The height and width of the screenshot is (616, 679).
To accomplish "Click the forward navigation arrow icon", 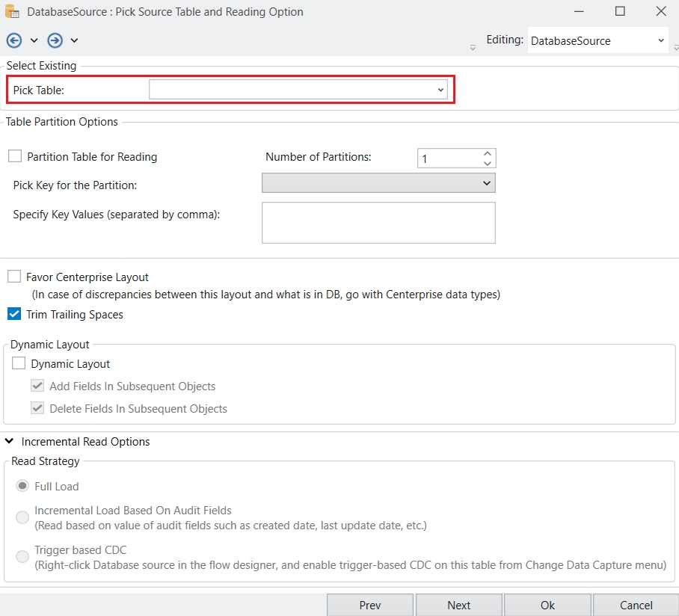I will [55, 40].
